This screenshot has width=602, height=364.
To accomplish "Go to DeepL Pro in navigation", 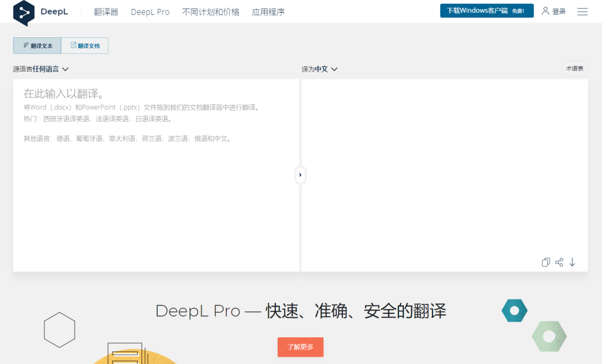I will [x=150, y=12].
